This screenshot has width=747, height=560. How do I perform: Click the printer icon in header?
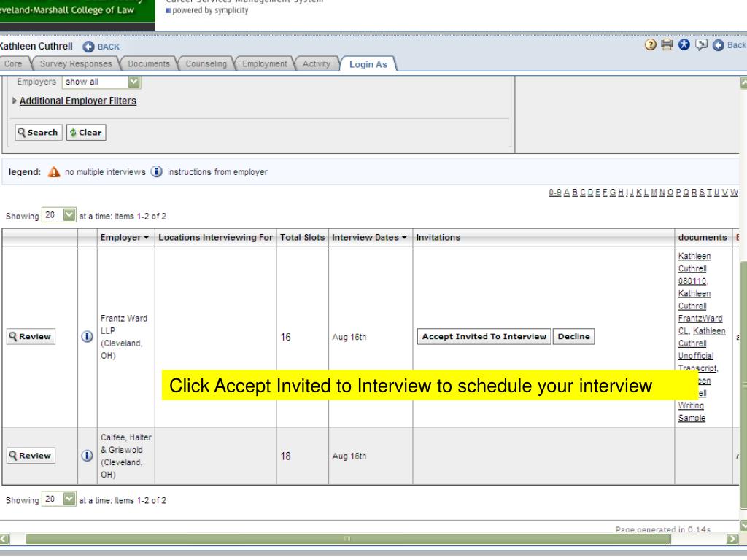(667, 44)
